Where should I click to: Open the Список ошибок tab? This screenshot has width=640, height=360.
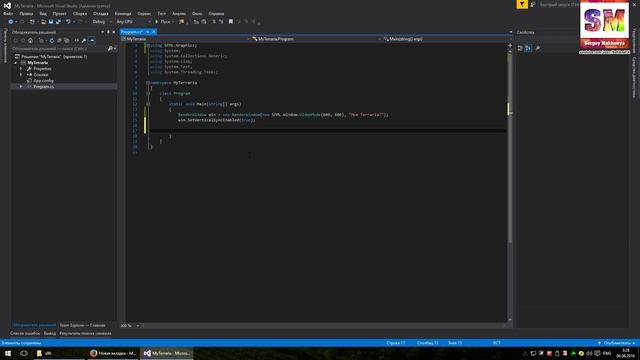pos(25,333)
